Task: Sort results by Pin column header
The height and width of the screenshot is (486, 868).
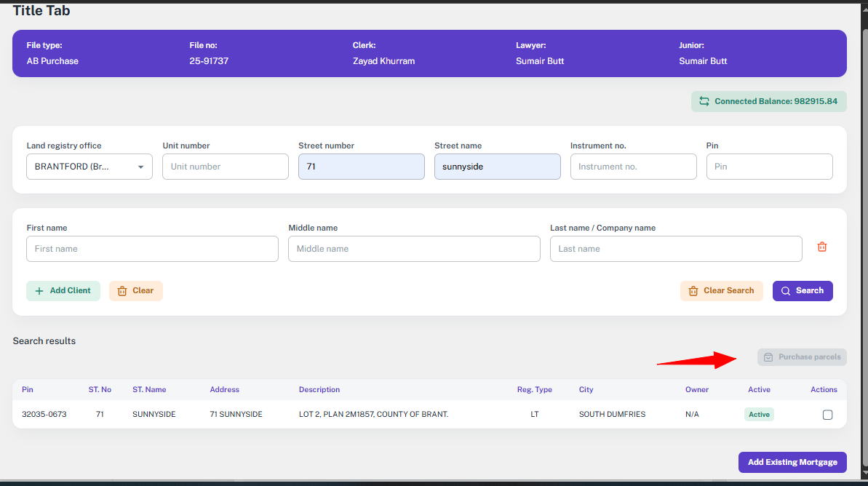Action: pos(28,390)
